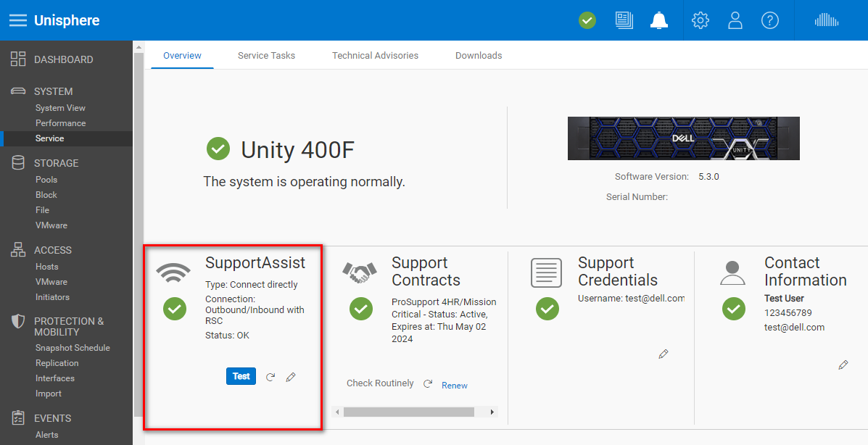
Task: Open the help question mark icon
Action: click(x=769, y=20)
